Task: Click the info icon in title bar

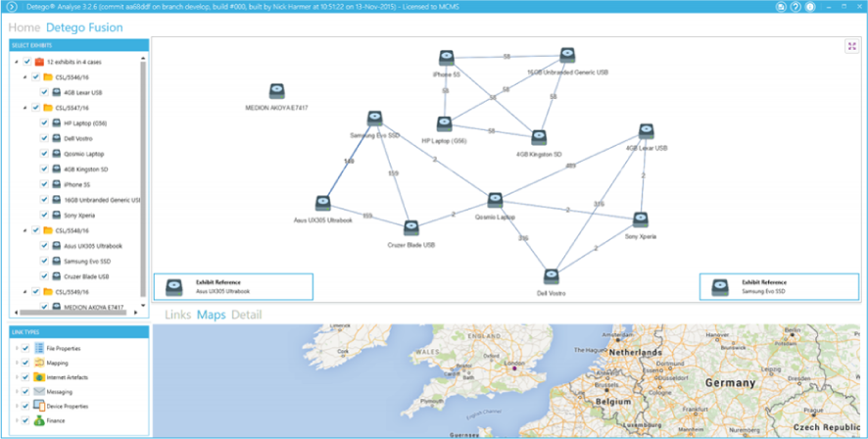Action: click(810, 7)
